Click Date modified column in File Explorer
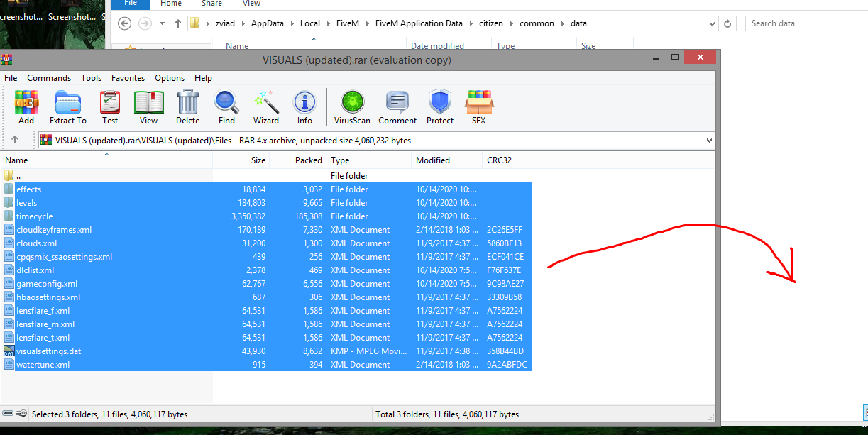Viewport: 868px width, 435px height. pyautogui.click(x=437, y=46)
